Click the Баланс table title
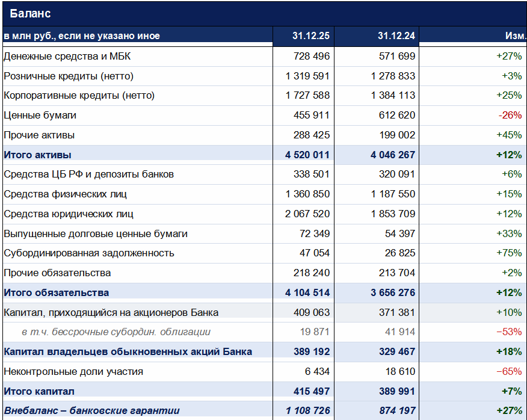The width and height of the screenshot is (527, 420). (30, 14)
